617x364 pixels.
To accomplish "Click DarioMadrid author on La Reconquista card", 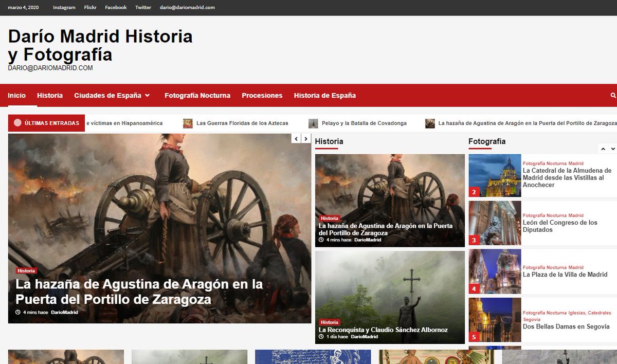I will [365, 337].
